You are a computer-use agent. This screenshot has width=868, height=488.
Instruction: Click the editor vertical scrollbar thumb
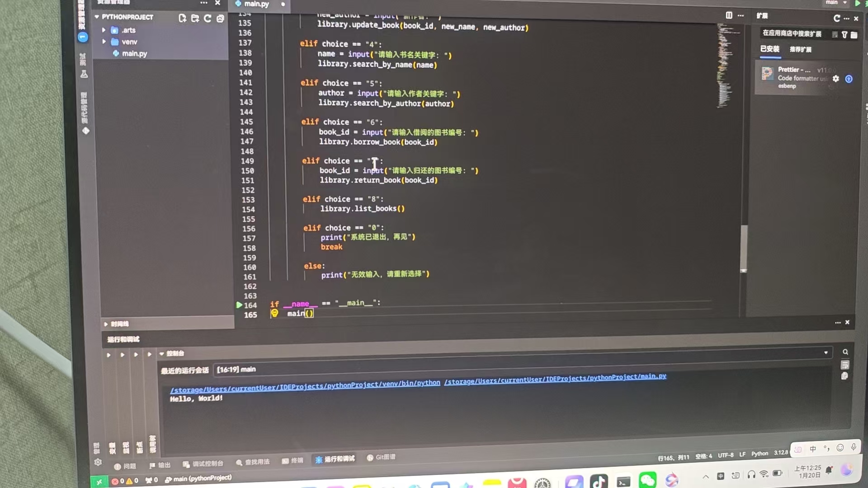coord(744,248)
